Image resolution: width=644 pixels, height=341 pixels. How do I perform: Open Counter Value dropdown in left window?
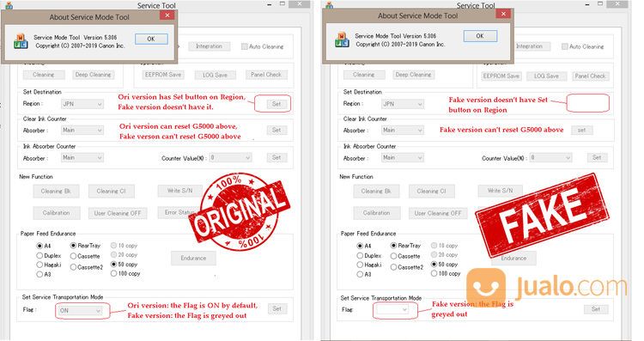point(230,158)
